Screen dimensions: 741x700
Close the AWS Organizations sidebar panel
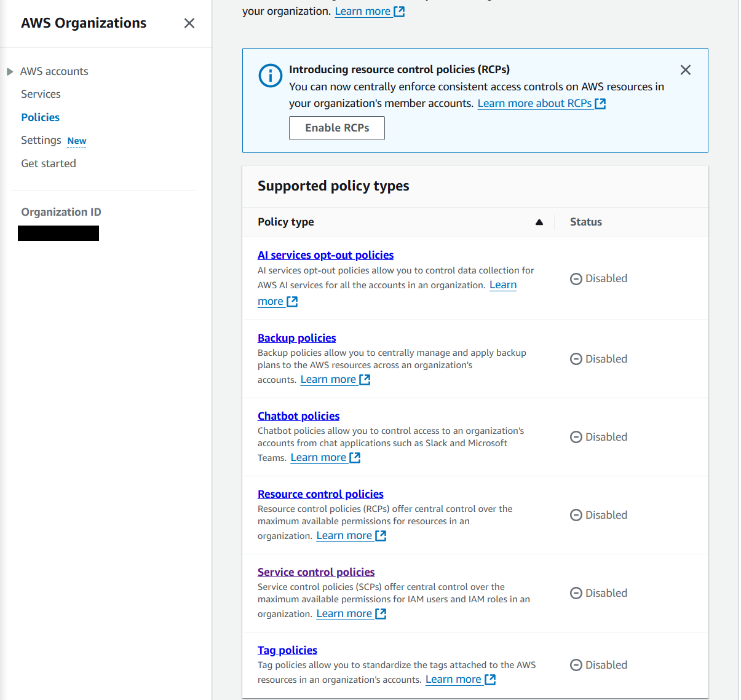point(189,23)
